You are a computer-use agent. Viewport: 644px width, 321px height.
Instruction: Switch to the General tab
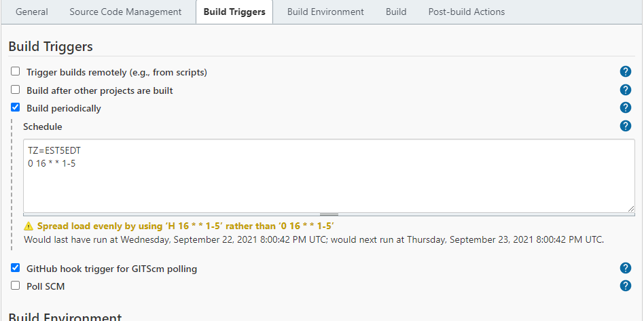click(32, 12)
